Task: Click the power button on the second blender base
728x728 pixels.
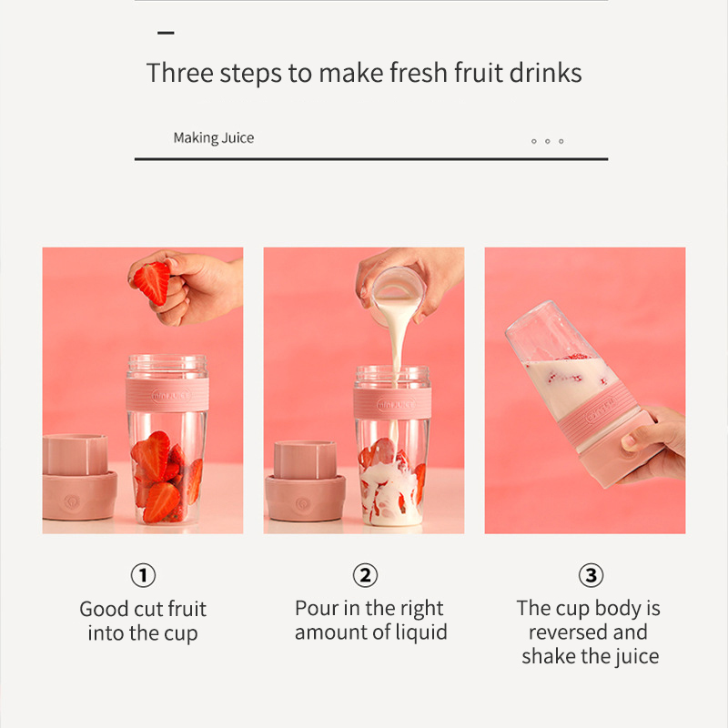Action: [x=303, y=504]
